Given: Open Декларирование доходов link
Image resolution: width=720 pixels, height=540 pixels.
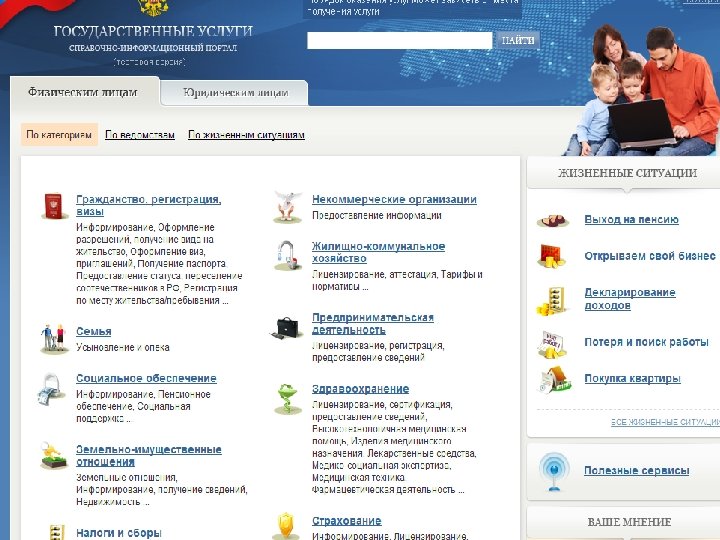Looking at the screenshot, I should coord(630,299).
